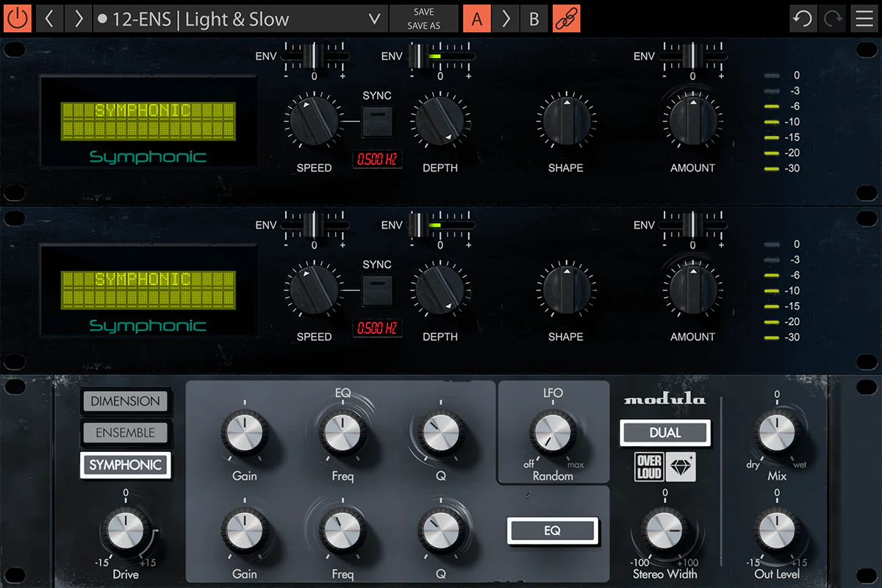Click the orange link chain icon
This screenshot has width=882, height=588.
coord(566,18)
